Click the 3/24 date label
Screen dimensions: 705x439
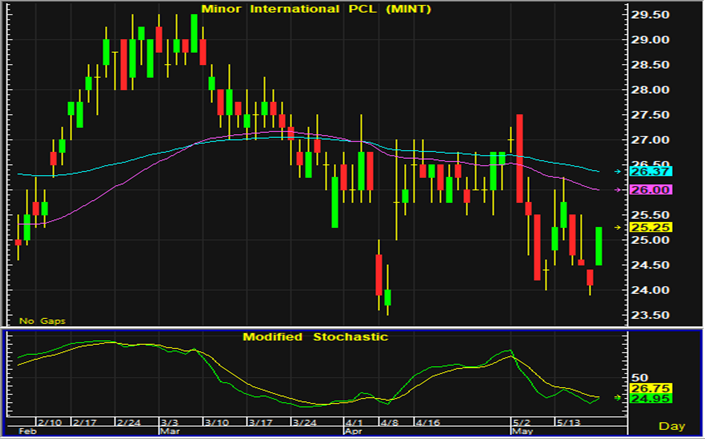click(304, 422)
